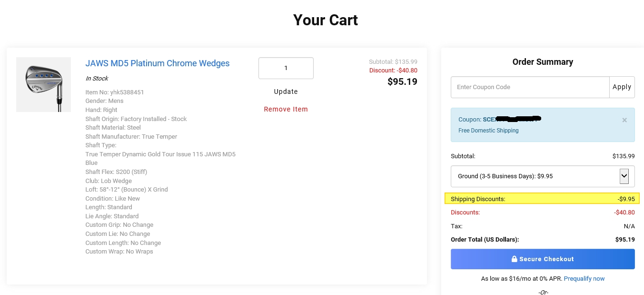Click the Order Summary heading
This screenshot has width=644, height=295.
tap(543, 62)
